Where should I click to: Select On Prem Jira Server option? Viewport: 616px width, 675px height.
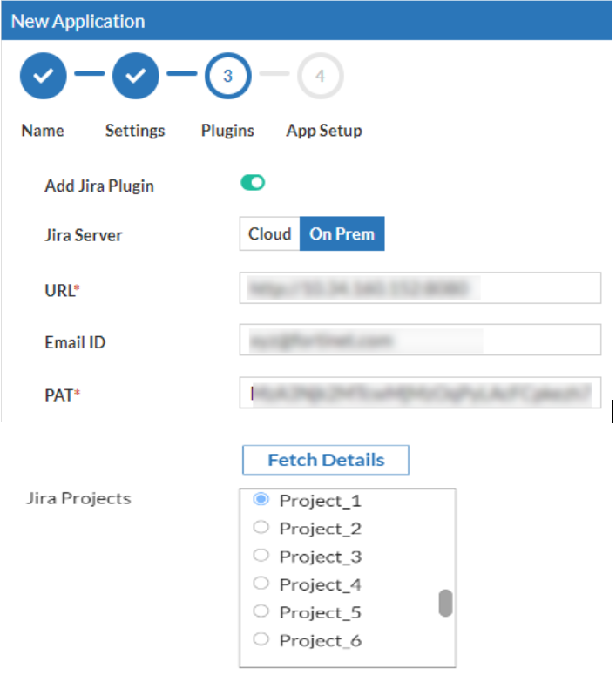(342, 233)
